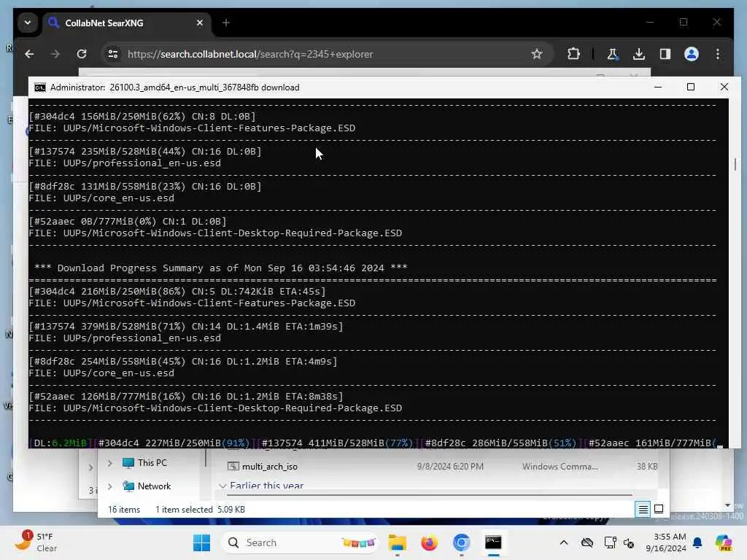Select the CollabNet SearXNG tab
Screen dimensions: 747x560
click(x=125, y=23)
